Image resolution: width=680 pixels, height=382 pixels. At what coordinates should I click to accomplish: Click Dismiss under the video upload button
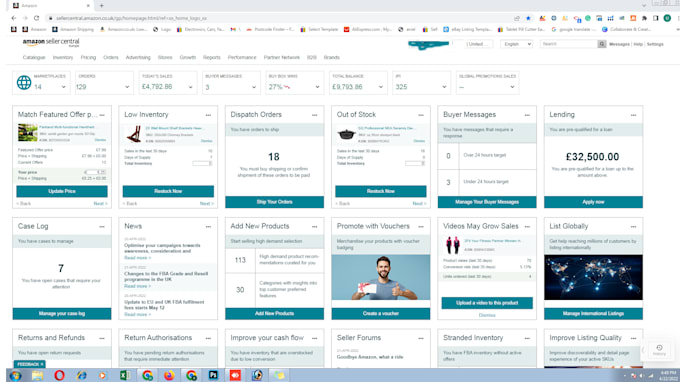click(x=487, y=315)
